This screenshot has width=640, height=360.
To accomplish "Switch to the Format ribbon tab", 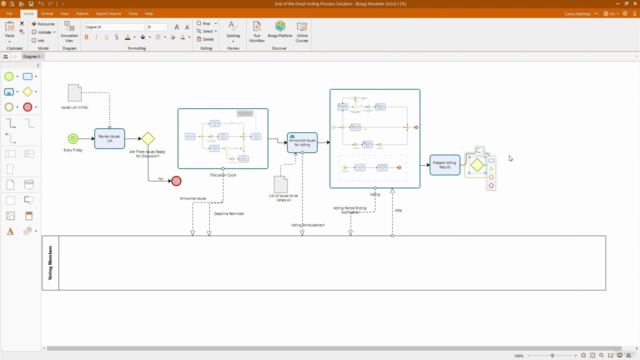I will 47,13.
